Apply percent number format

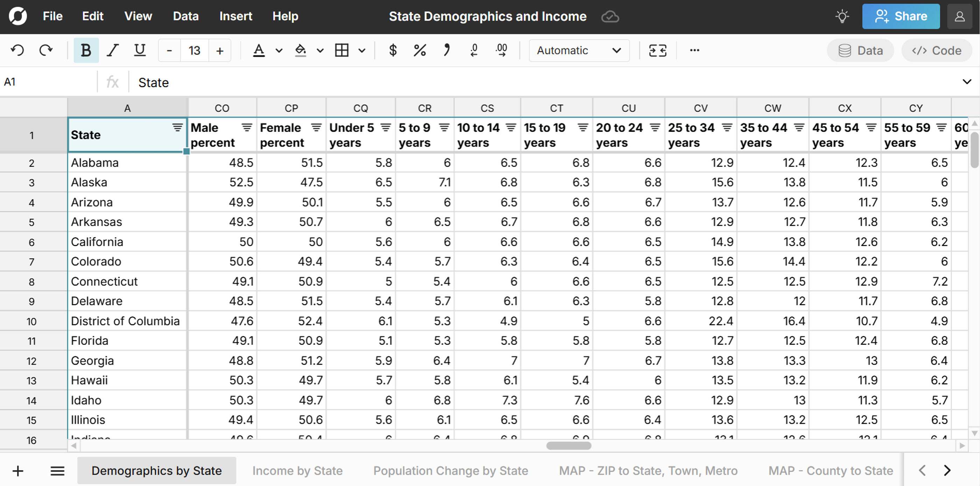420,50
